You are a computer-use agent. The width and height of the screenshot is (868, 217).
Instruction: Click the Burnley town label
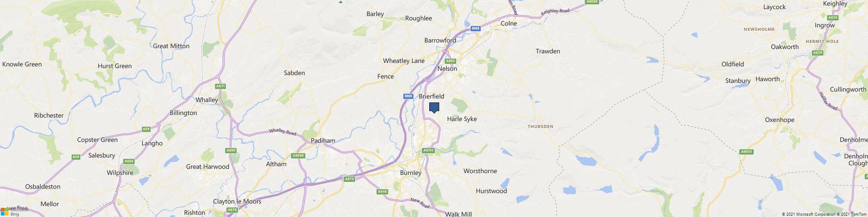click(x=411, y=173)
